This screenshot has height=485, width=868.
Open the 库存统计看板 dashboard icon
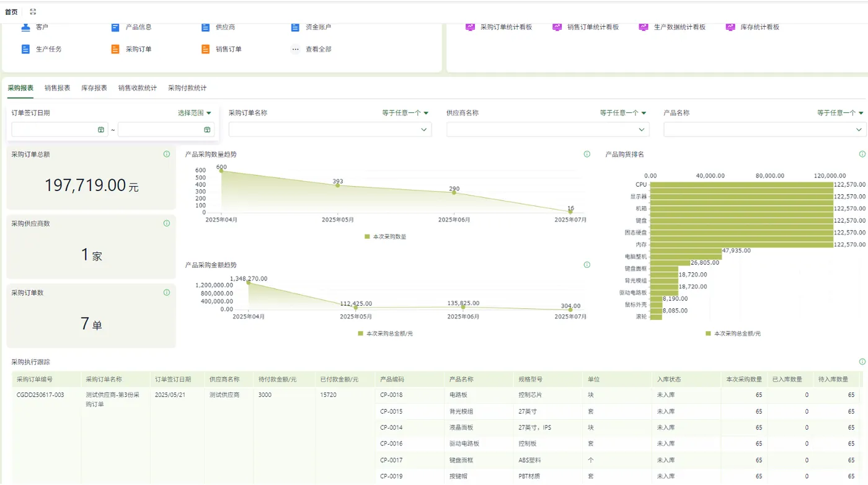pos(730,27)
